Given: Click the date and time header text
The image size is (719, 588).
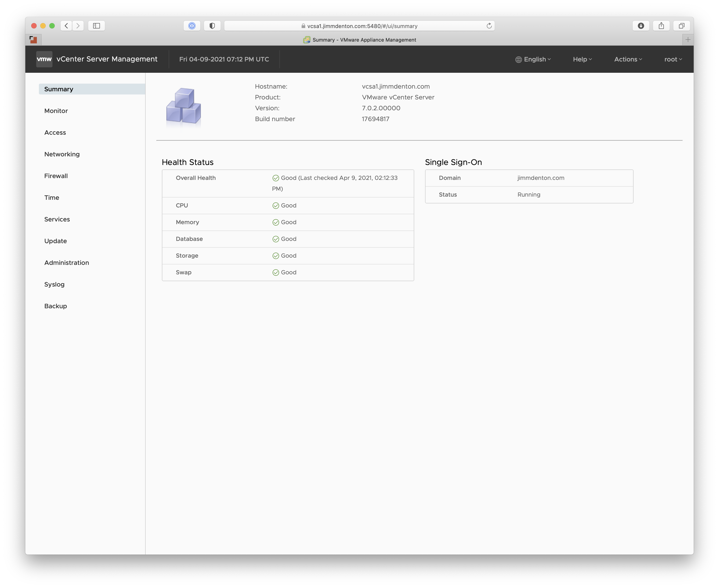Looking at the screenshot, I should 224,59.
